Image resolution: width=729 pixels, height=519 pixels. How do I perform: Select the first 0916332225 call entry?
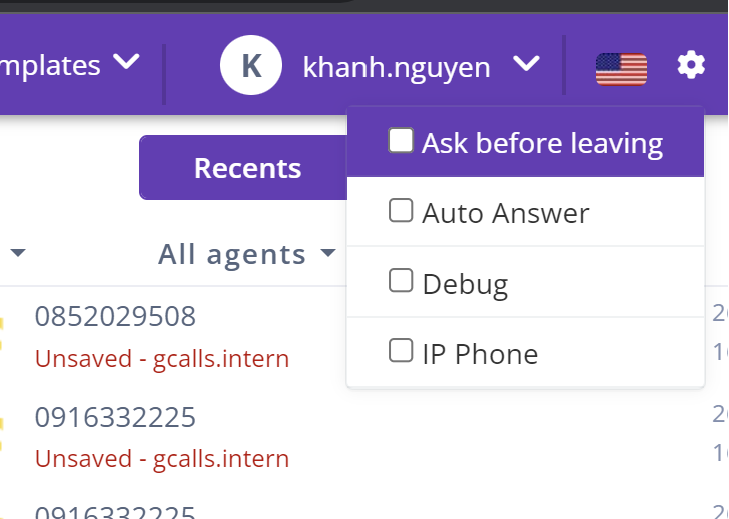pos(115,417)
